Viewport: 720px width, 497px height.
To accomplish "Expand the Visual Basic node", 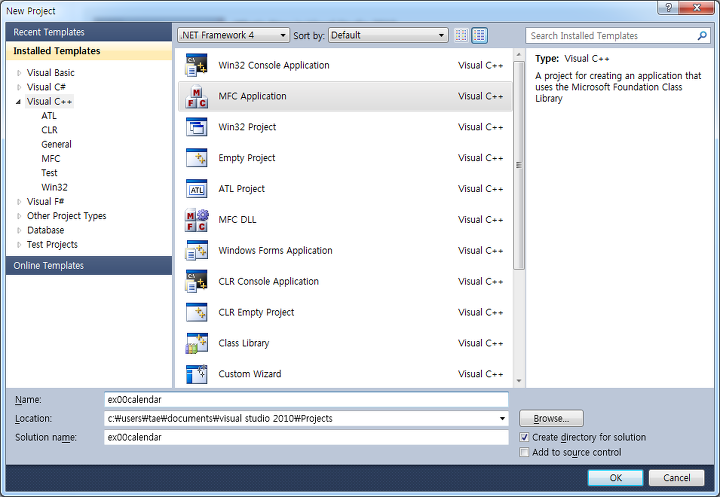I will [19, 73].
